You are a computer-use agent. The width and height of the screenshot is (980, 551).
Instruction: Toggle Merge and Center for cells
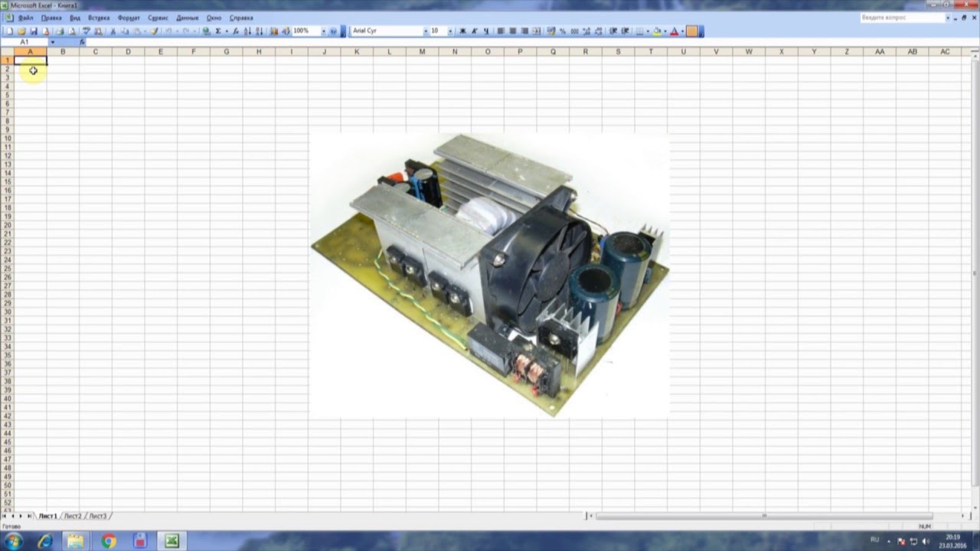(x=536, y=31)
